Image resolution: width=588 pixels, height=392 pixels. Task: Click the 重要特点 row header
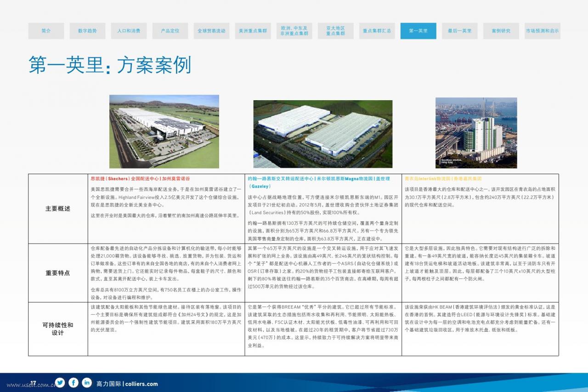click(x=58, y=273)
